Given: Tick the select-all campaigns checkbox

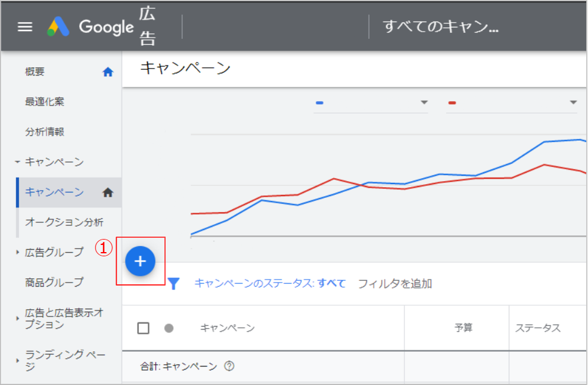Looking at the screenshot, I should coord(143,328).
